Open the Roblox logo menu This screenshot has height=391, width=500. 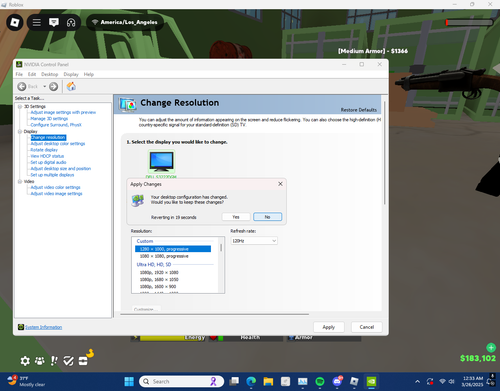(15, 22)
